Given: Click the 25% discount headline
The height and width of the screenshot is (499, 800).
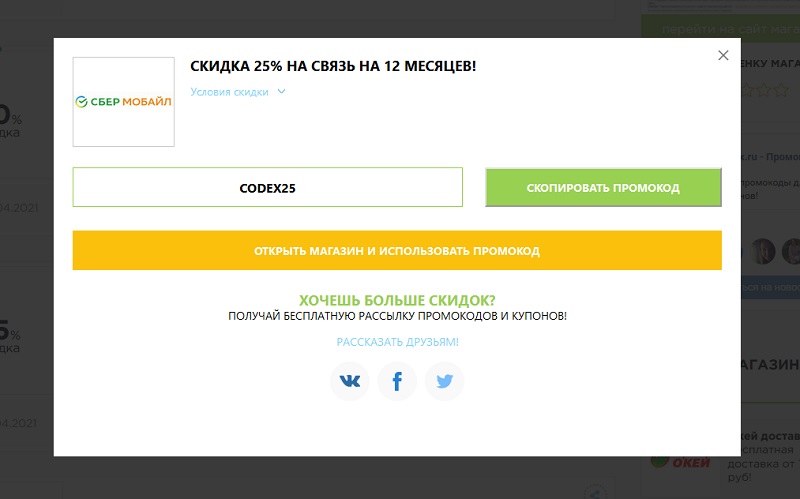Looking at the screenshot, I should click(333, 66).
